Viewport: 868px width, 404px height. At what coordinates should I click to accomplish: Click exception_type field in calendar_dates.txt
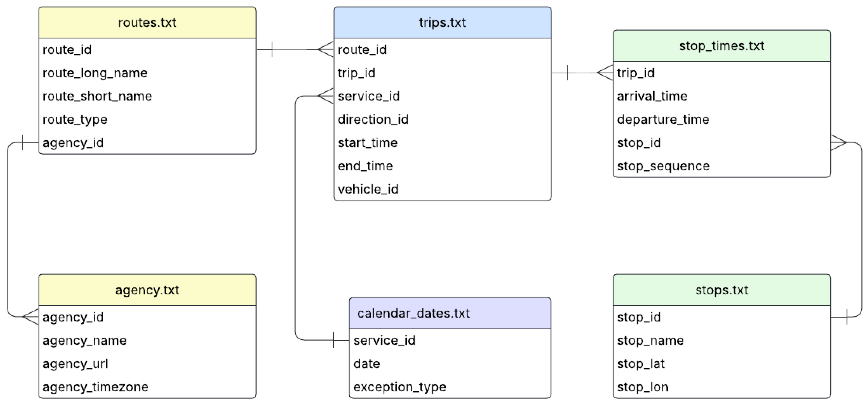coord(400,387)
